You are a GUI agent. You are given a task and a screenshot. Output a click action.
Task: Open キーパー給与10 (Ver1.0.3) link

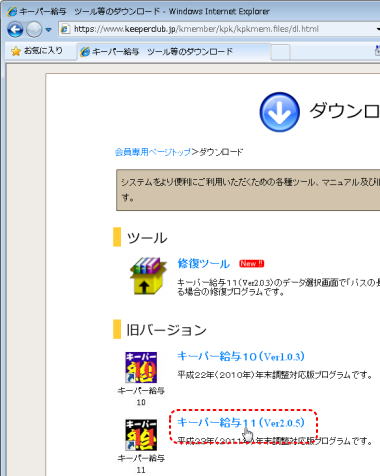[241, 356]
